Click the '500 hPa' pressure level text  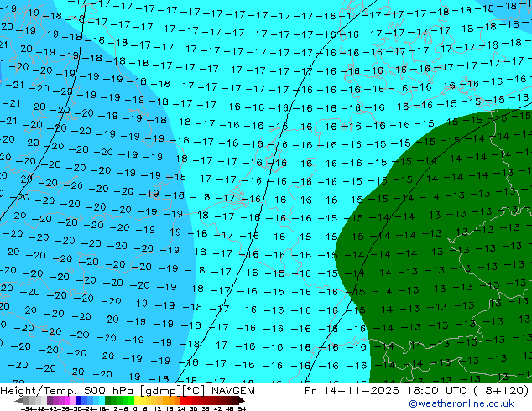[110, 391]
